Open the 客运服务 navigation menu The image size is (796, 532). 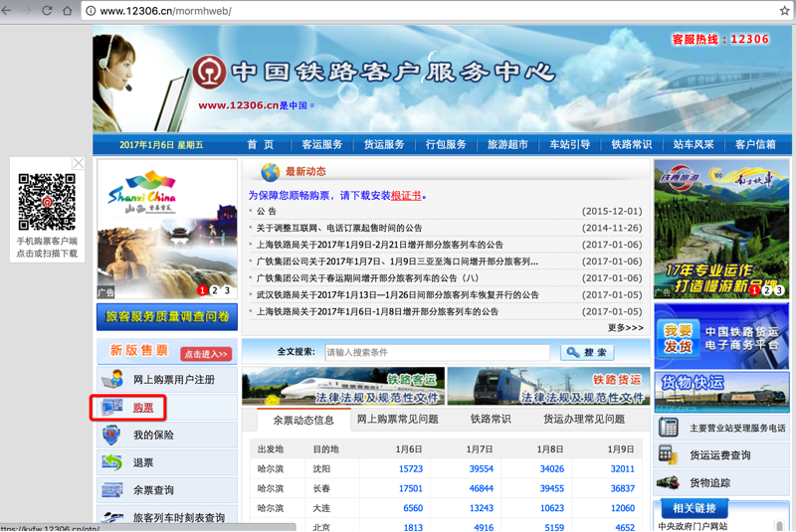(x=321, y=144)
